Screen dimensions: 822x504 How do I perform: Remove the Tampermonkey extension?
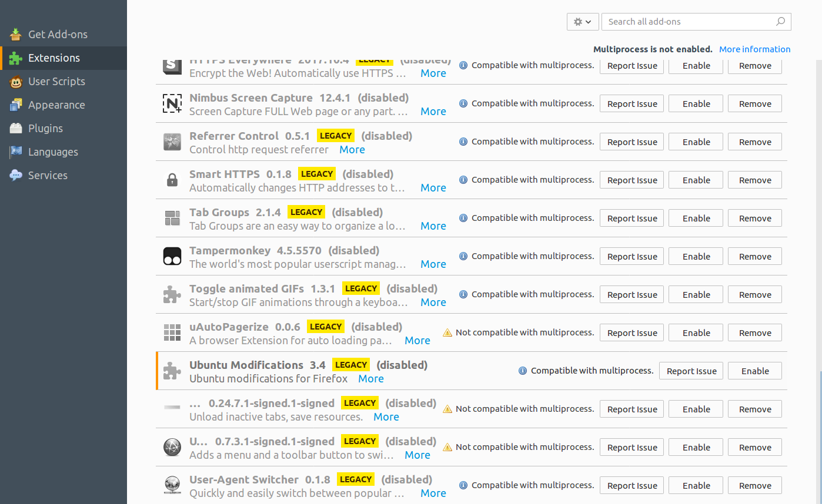(x=755, y=257)
